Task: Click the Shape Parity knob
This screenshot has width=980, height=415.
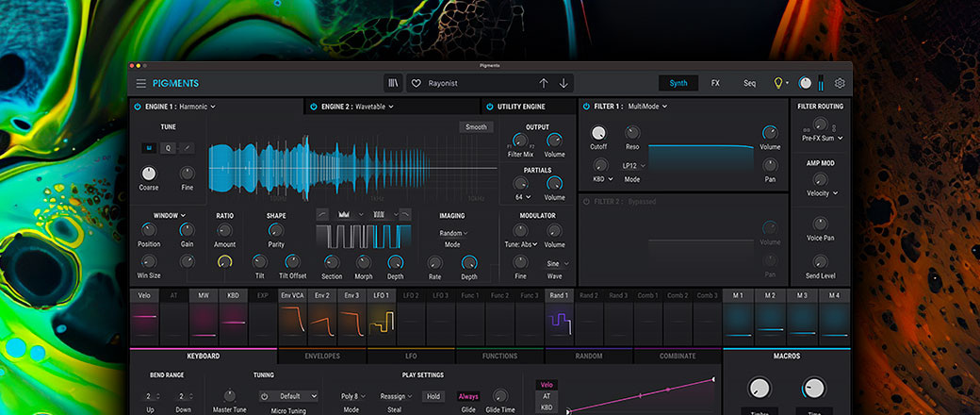Action: pos(275,230)
